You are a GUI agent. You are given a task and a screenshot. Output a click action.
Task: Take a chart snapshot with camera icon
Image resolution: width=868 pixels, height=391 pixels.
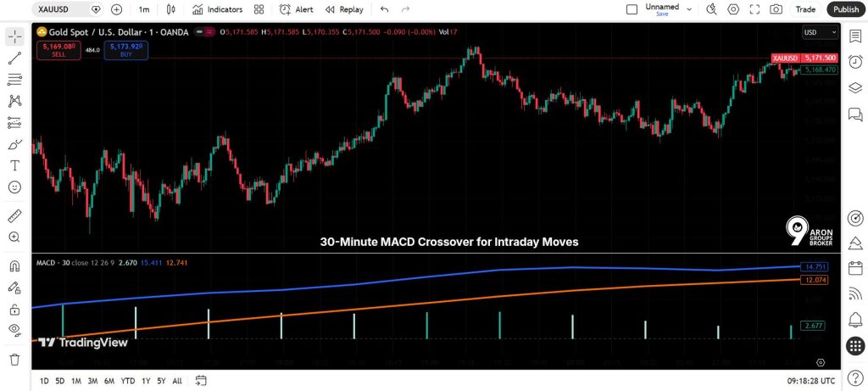click(776, 9)
